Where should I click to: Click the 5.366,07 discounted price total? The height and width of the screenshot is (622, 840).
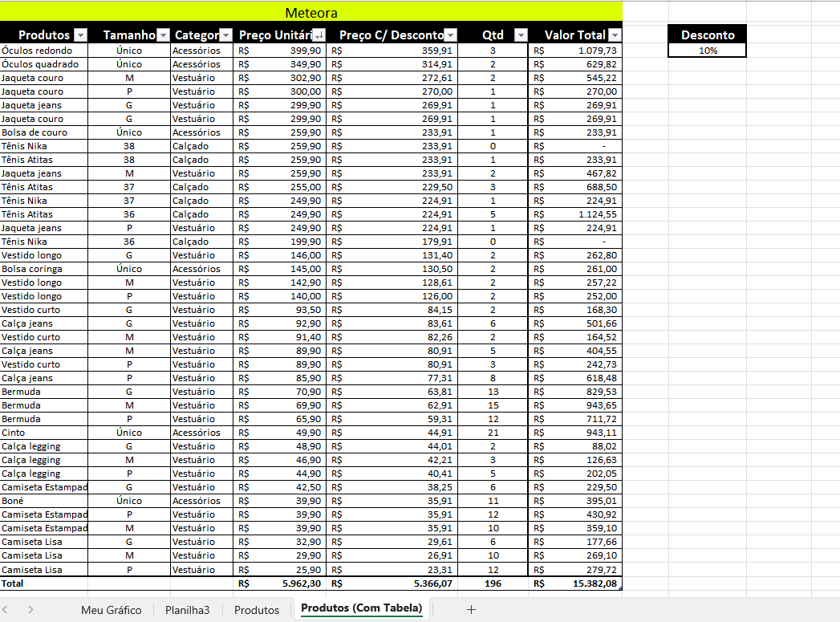pos(392,583)
